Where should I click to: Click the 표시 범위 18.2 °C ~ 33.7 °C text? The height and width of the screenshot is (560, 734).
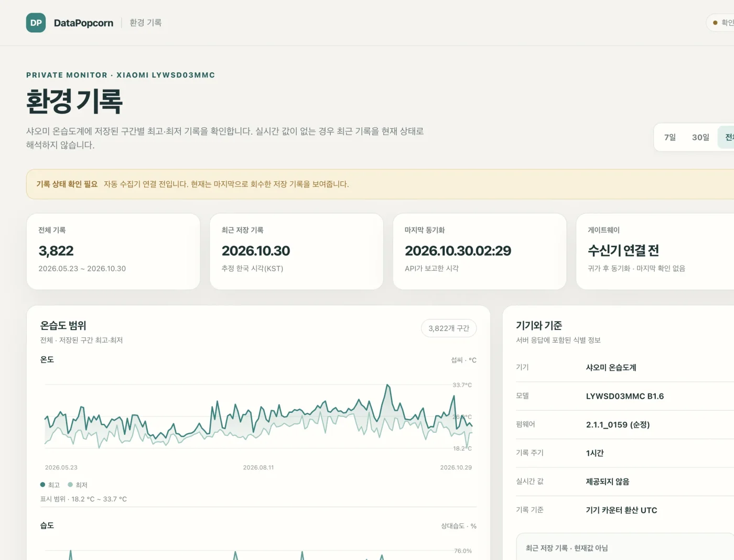pos(84,499)
